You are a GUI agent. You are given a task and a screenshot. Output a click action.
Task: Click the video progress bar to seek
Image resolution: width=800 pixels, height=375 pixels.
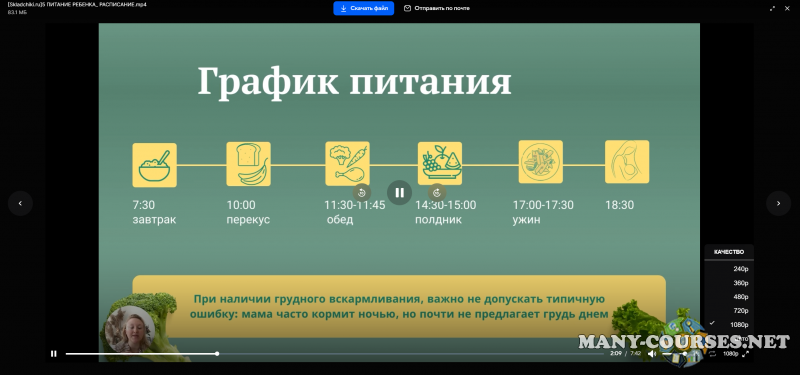pyautogui.click(x=334, y=354)
